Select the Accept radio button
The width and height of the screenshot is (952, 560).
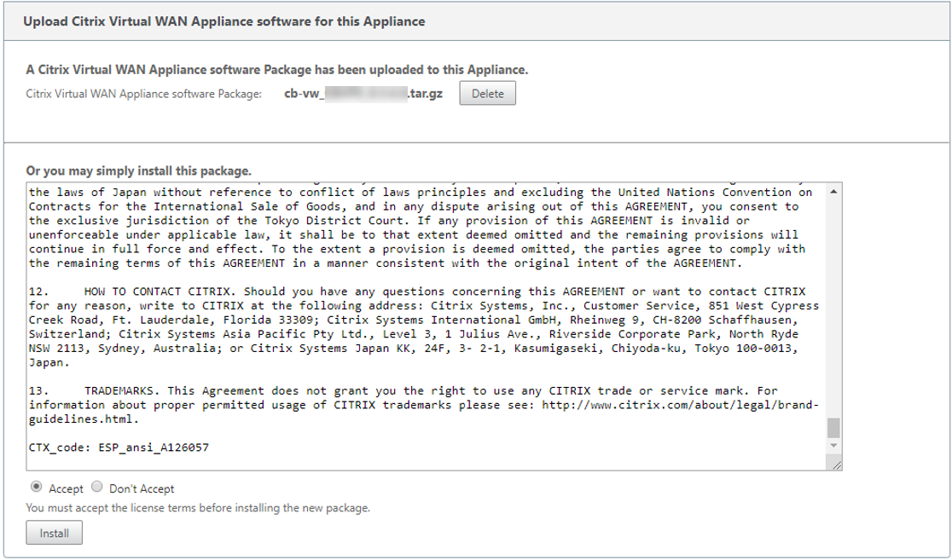(x=37, y=488)
